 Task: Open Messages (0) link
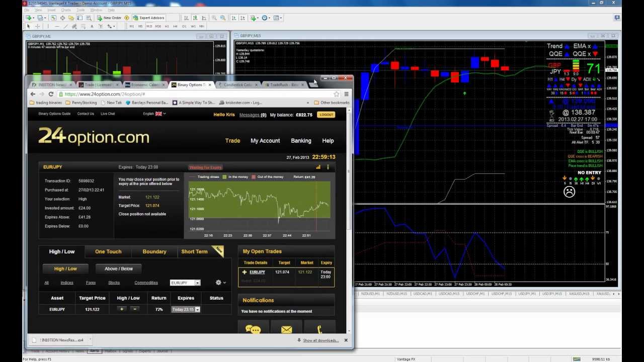pos(253,115)
